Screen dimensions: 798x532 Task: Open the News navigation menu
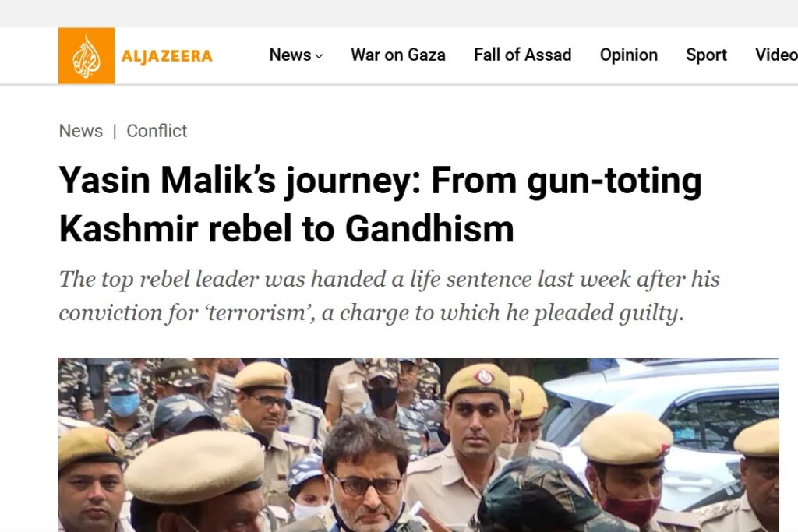[x=290, y=55]
